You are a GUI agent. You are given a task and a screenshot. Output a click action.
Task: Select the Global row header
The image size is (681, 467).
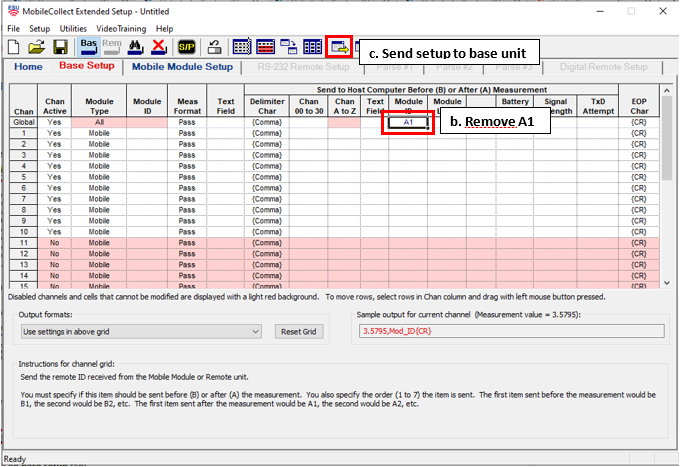coord(24,123)
